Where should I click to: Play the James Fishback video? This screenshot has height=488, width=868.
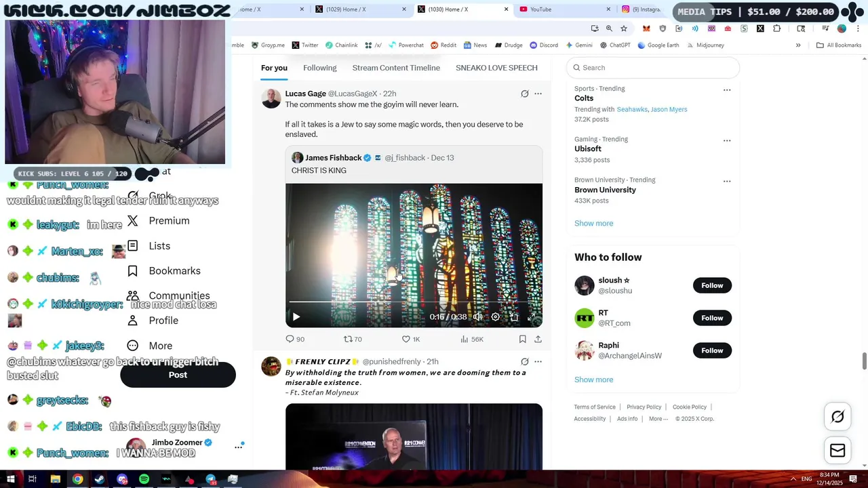[x=296, y=317]
